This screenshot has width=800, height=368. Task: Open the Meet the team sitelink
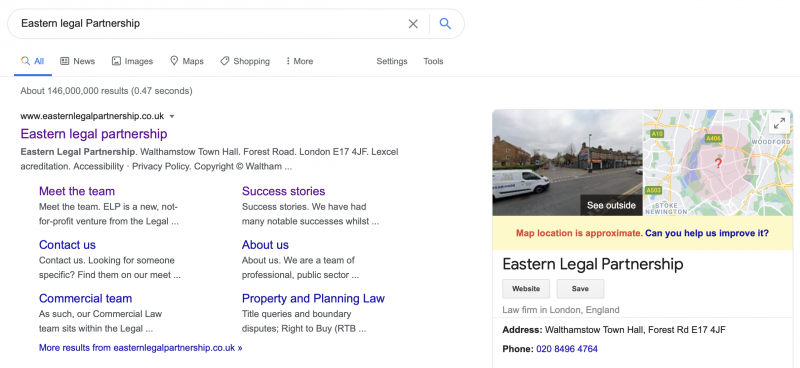point(77,191)
